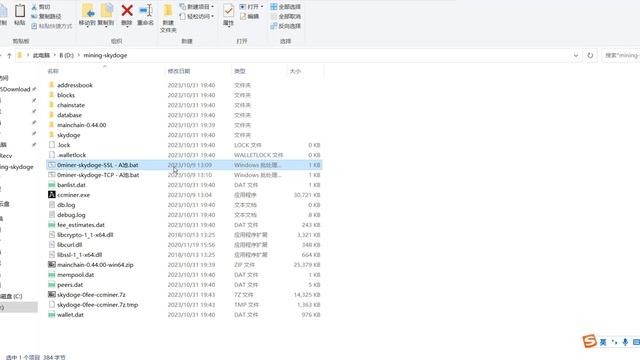Select the database folder
640x360 pixels.
coord(184,115)
